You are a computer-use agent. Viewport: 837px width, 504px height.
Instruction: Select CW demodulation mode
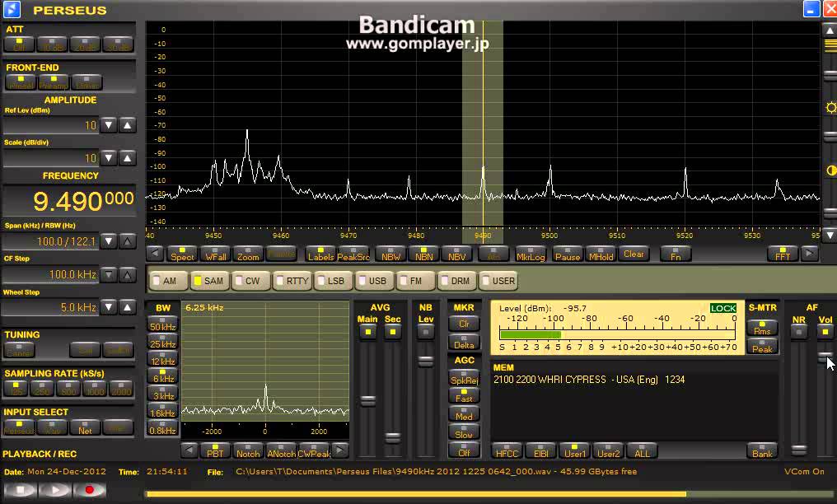(x=251, y=281)
